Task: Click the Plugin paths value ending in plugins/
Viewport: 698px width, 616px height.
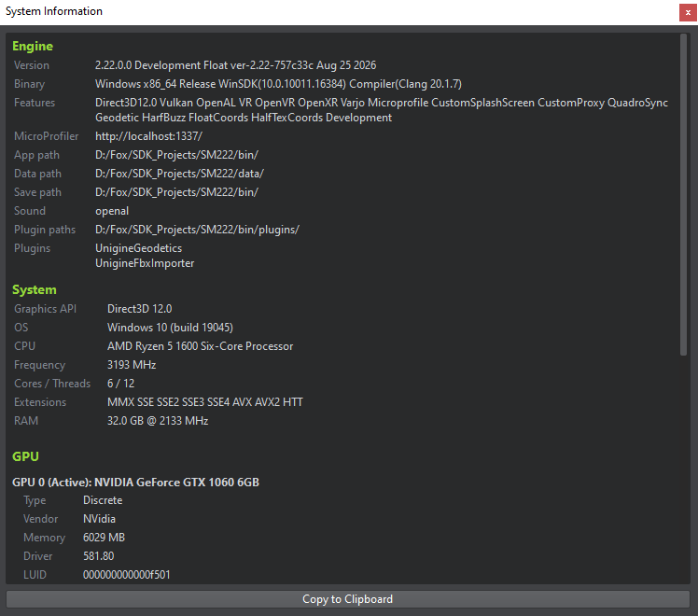Action: (x=197, y=230)
